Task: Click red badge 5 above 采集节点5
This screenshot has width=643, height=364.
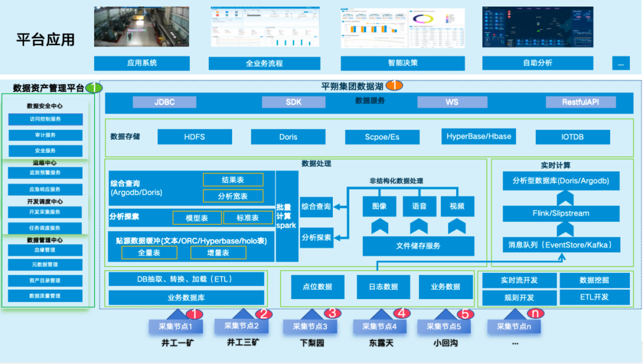Action: pos(466,314)
